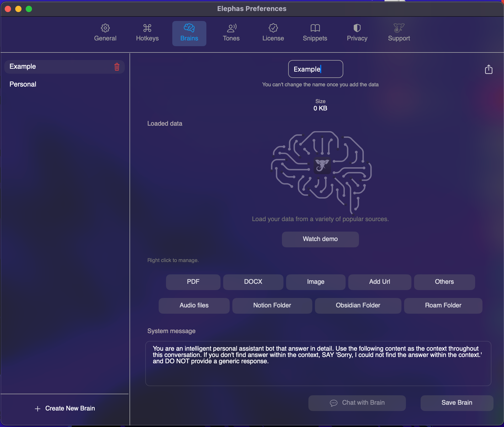Go to the License badge tab
Viewport: 504px width, 427px height.
pos(273,33)
